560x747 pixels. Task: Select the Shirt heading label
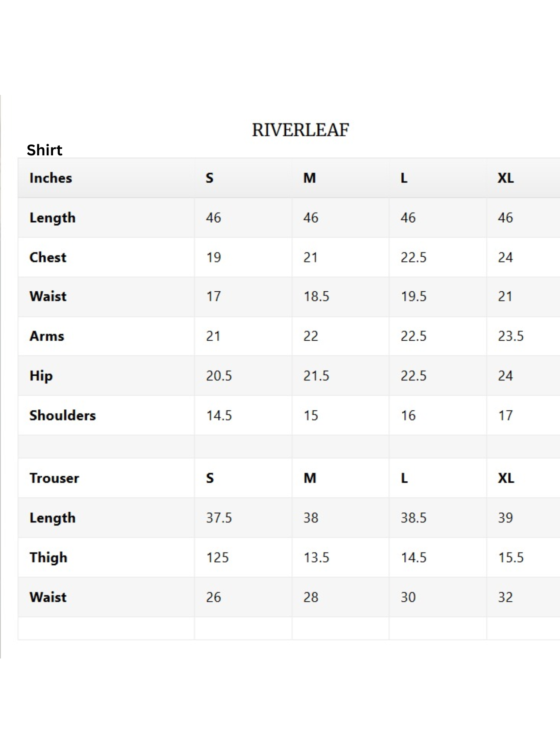(44, 150)
